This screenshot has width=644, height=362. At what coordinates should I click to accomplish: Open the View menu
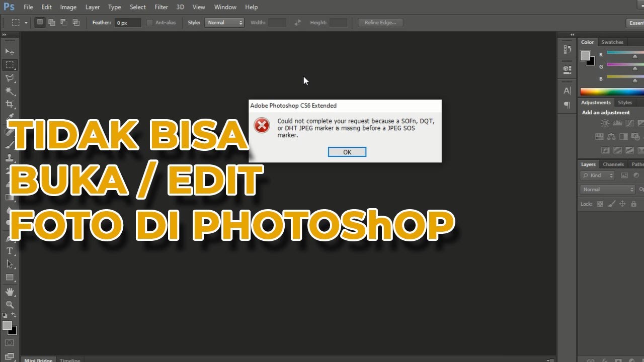point(199,7)
